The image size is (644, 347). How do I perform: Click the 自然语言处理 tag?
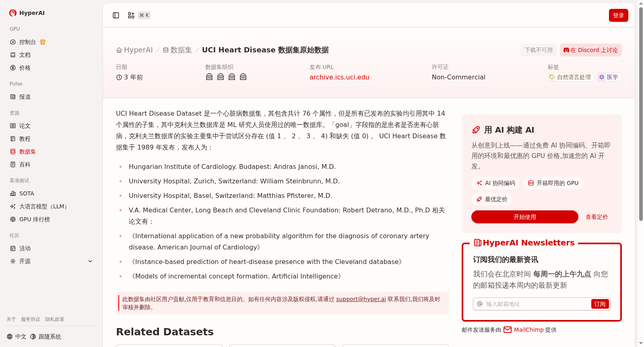click(570, 77)
